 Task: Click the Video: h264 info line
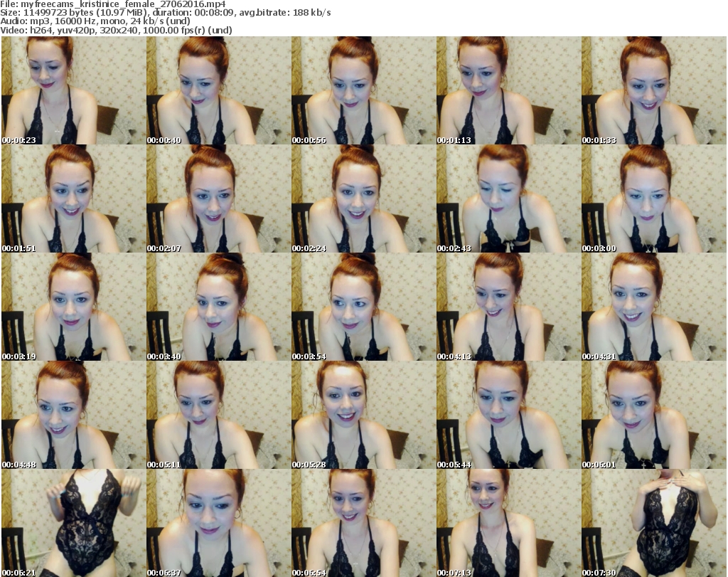point(116,30)
